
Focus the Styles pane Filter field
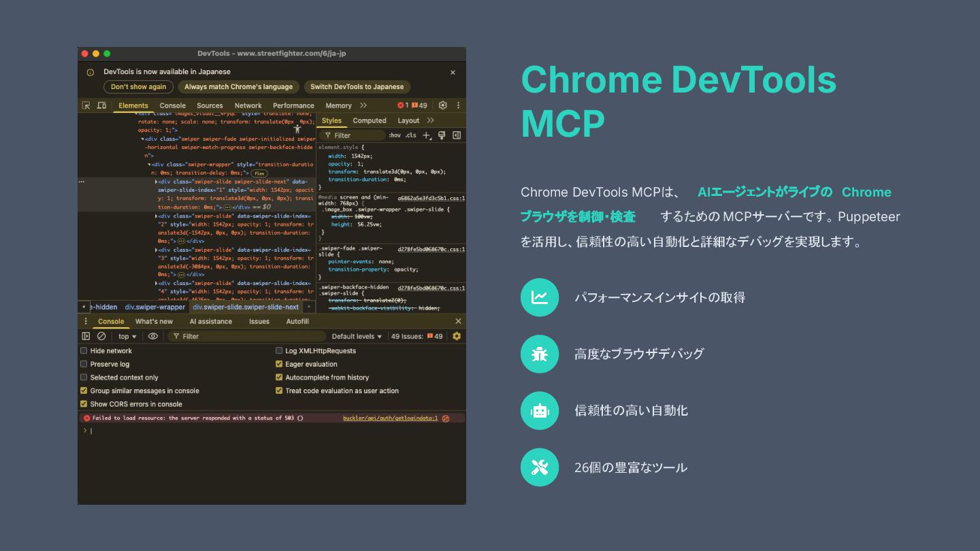[x=352, y=135]
